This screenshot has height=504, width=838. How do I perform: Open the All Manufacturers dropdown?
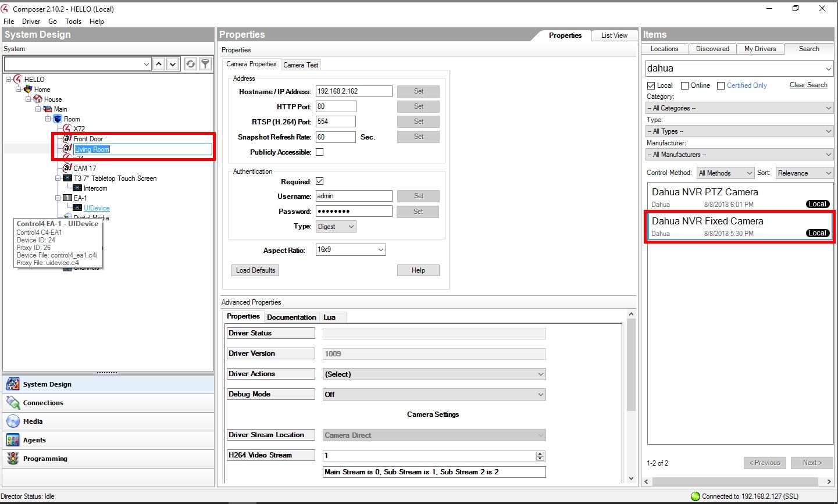740,155
